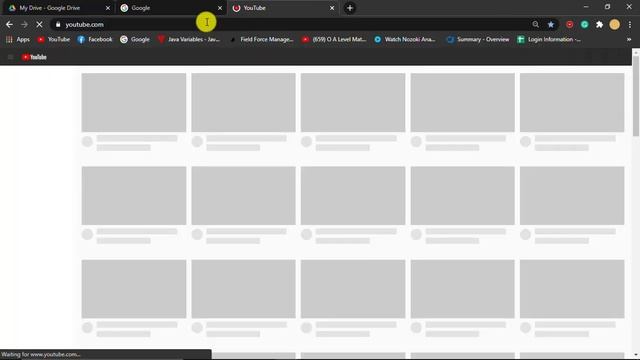This screenshot has width=640, height=360.
Task: Close the Google tab
Action: pos(220,8)
